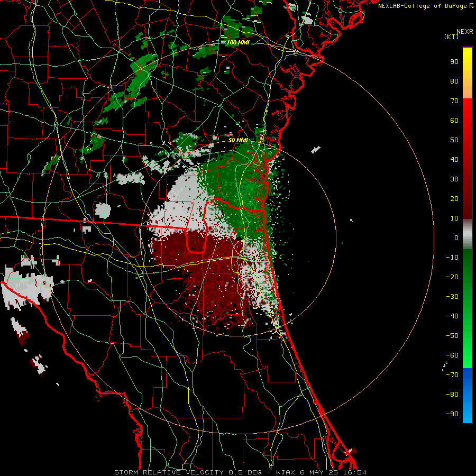Click the -60 knots scale value
The height and width of the screenshot is (476, 476).
(x=452, y=355)
